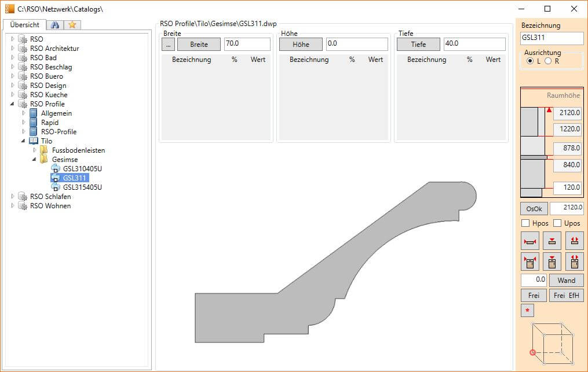
Task: Select the GSL310405U profile item icon
Action: 56,169
